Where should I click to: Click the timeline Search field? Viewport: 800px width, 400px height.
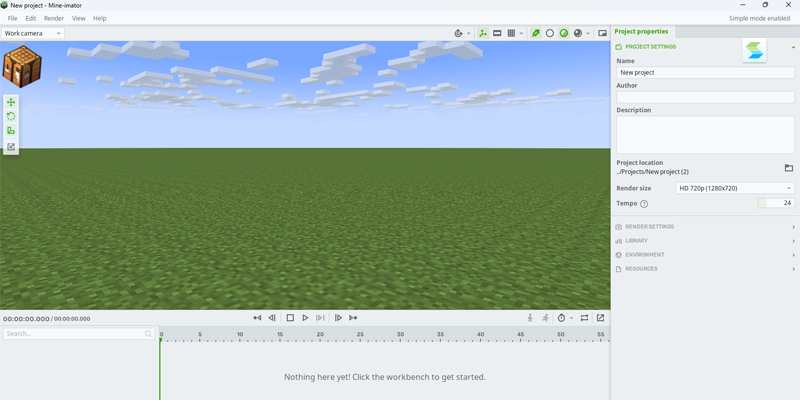[79, 334]
